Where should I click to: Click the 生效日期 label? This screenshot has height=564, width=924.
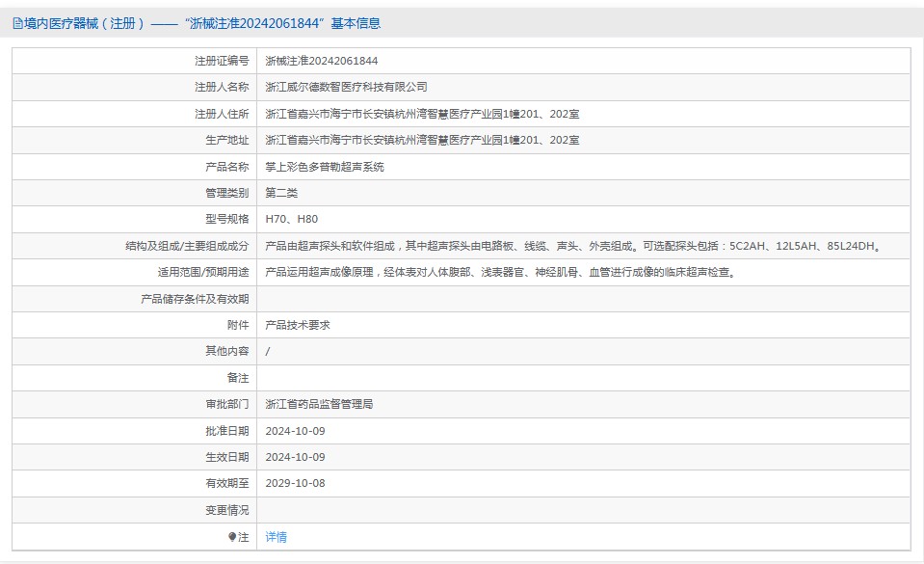(226, 457)
